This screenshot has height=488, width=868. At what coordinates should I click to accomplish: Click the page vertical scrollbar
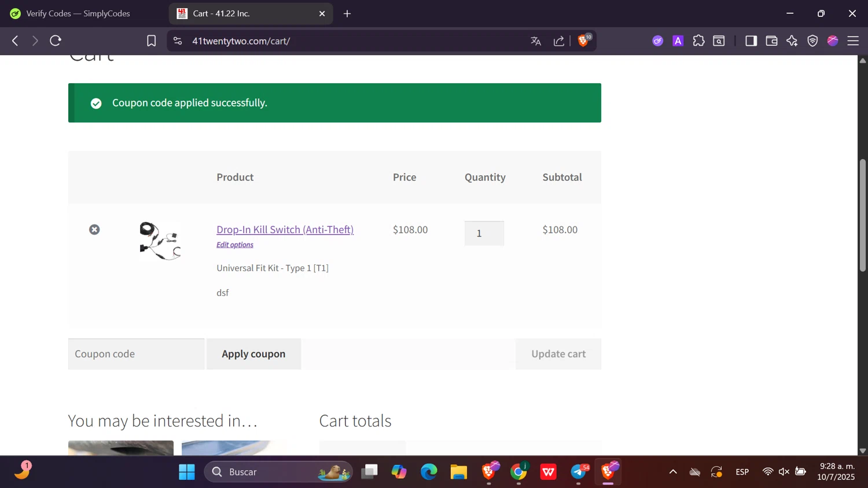(x=863, y=215)
